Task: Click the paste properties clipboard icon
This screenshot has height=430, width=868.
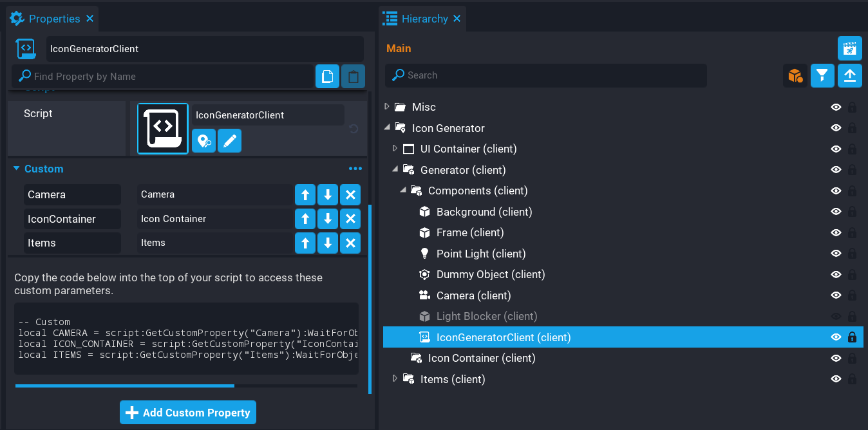Action: pos(353,77)
